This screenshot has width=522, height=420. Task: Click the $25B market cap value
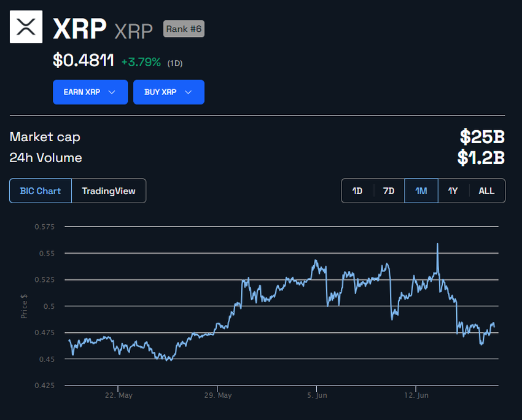[482, 137]
